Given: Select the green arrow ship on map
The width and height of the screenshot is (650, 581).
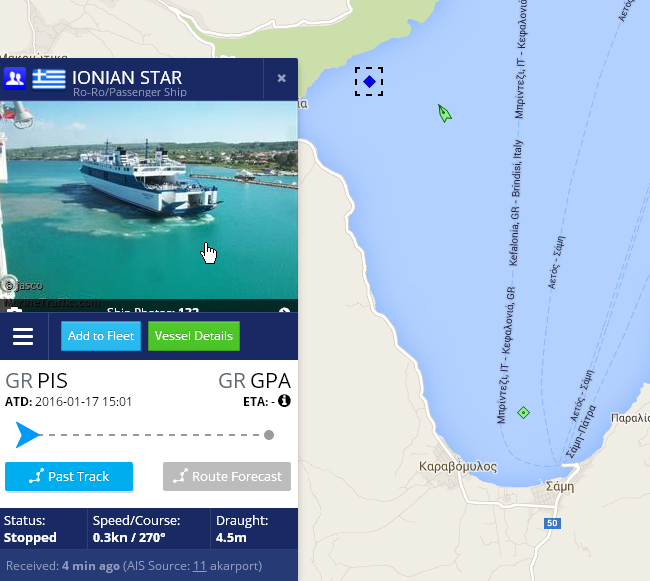Looking at the screenshot, I should tap(444, 113).
